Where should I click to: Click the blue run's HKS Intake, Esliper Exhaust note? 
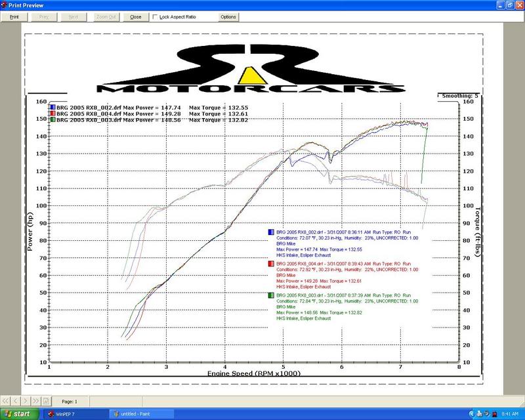point(303,255)
